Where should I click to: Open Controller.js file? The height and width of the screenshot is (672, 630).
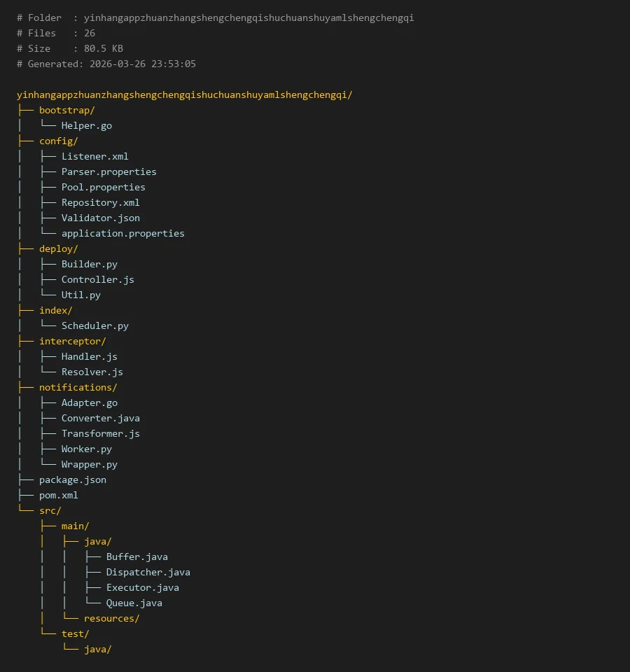pos(97,279)
